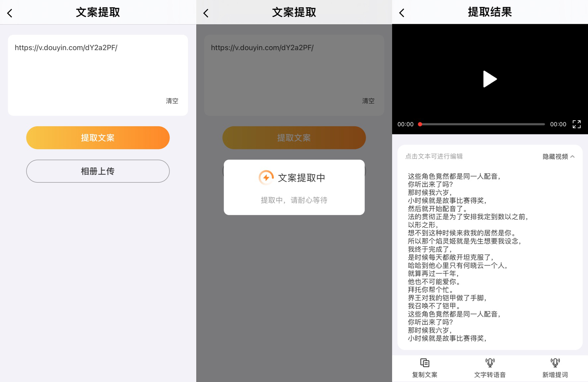
Task: Tap the 复制文案 copy icon
Action: tap(425, 362)
